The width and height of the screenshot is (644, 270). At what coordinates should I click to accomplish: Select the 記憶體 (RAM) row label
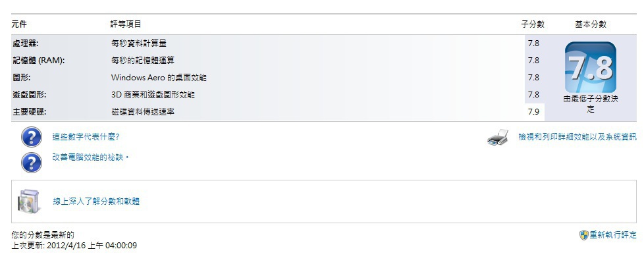(38, 60)
